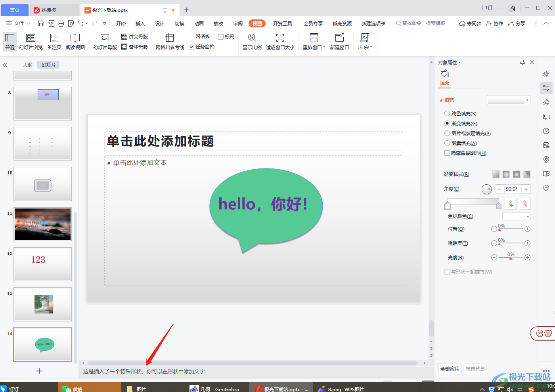Pin the Object Properties pane
The image size is (555, 392).
(x=522, y=62)
